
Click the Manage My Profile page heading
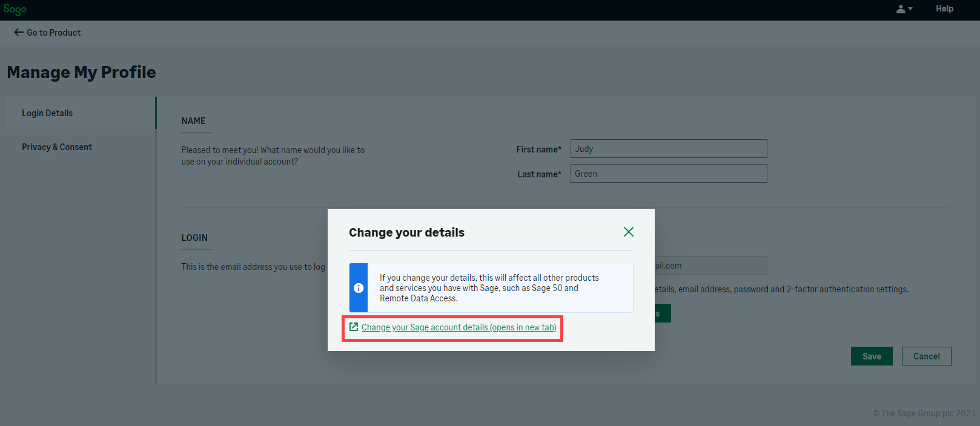(81, 73)
